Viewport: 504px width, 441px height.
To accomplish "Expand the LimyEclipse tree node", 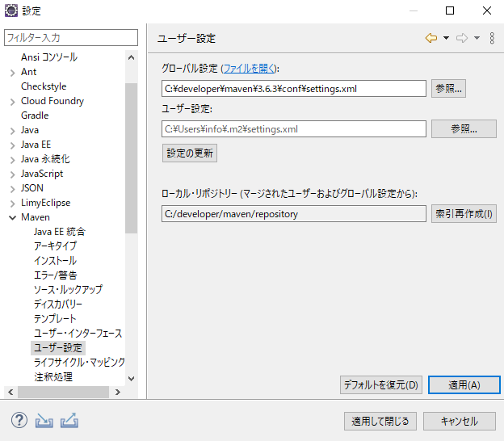I will [13, 204].
